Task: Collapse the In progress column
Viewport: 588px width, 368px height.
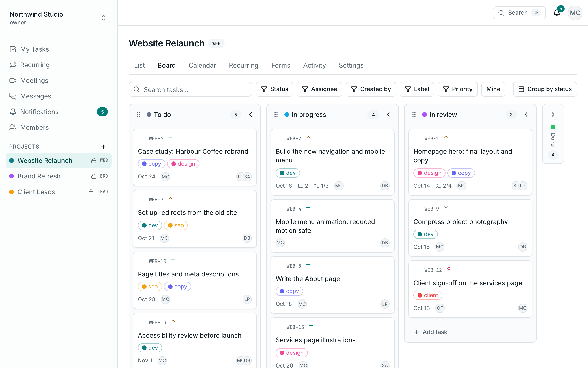Action: (388, 115)
